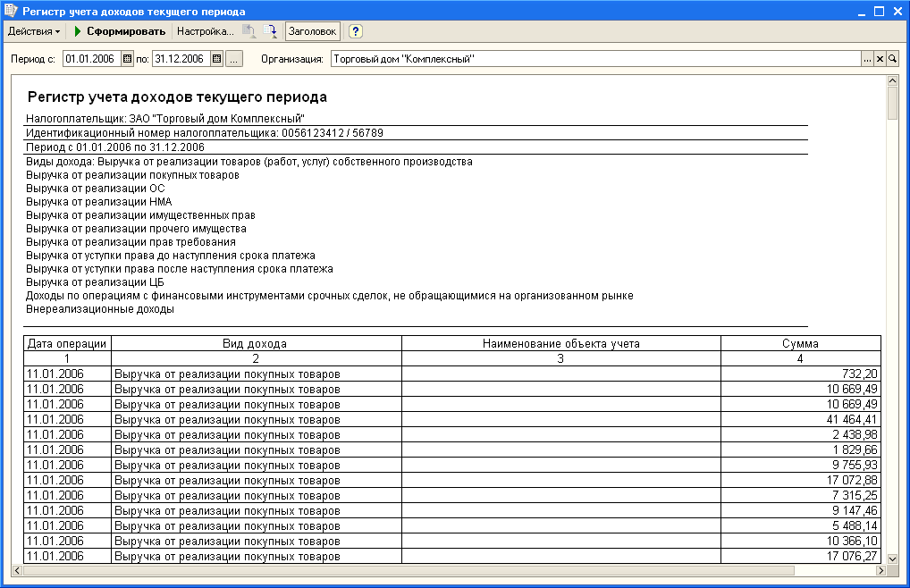
Task: Click the Сформировать button
Action: [x=120, y=31]
